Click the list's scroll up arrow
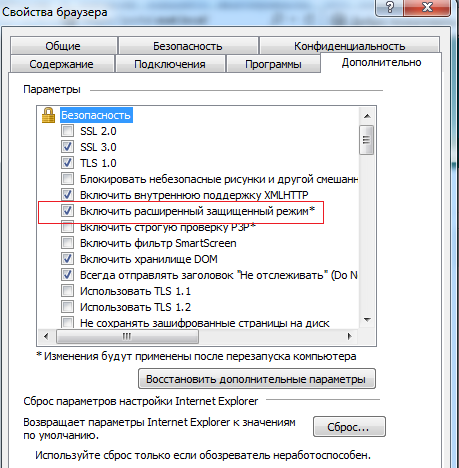459x468 pixels. [x=367, y=116]
